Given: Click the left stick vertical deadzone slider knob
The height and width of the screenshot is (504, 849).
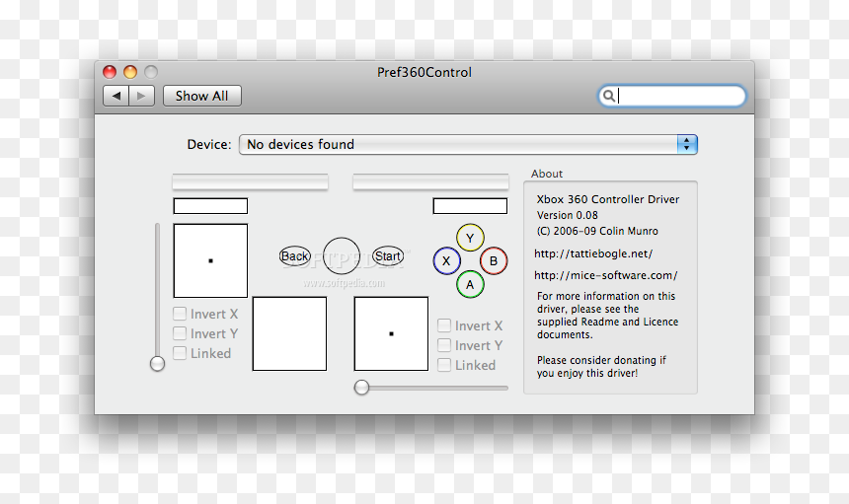Looking at the screenshot, I should tap(157, 364).
